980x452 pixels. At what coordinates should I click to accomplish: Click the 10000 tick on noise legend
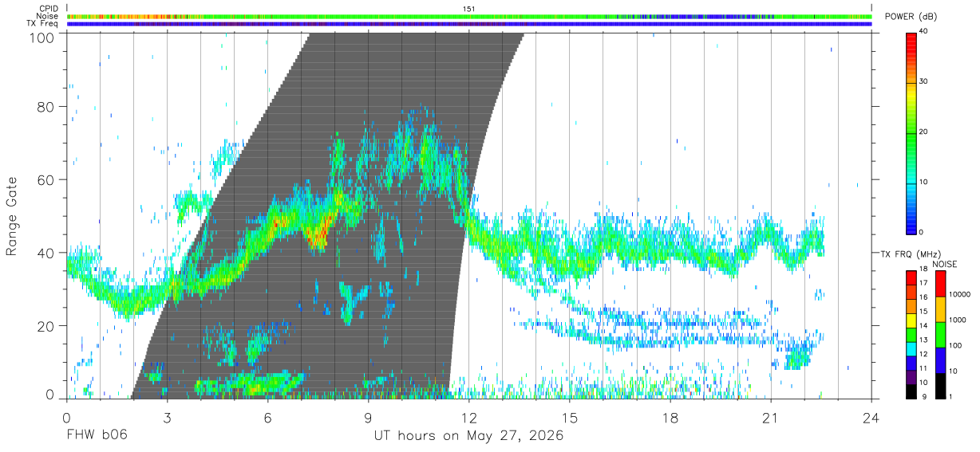point(961,295)
